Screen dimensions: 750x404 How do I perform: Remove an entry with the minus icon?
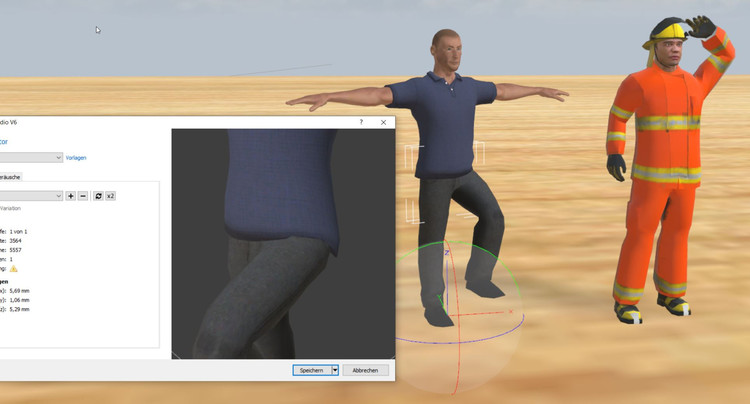[x=83, y=196]
